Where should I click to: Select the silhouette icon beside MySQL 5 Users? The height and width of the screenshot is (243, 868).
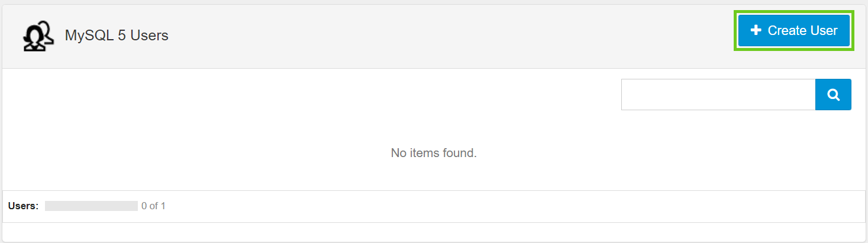click(x=38, y=36)
